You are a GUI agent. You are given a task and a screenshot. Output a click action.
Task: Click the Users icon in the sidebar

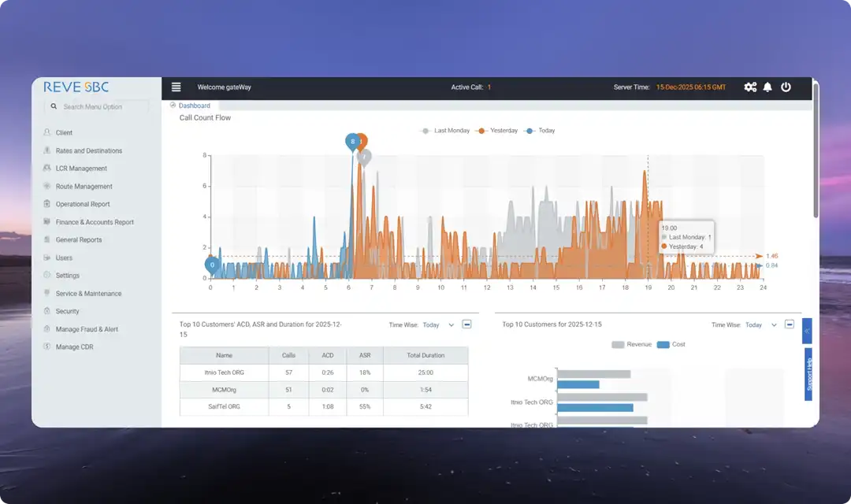[x=47, y=258]
